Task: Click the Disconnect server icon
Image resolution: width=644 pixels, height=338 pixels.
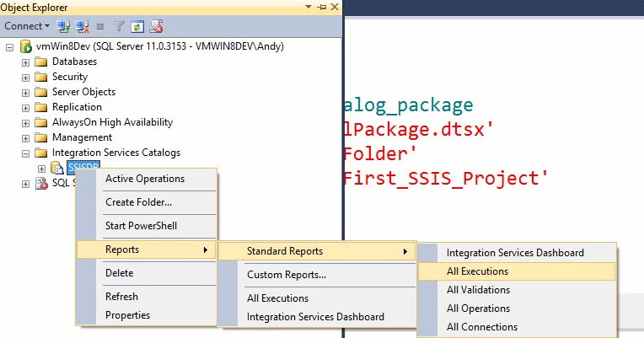Action: 82,27
